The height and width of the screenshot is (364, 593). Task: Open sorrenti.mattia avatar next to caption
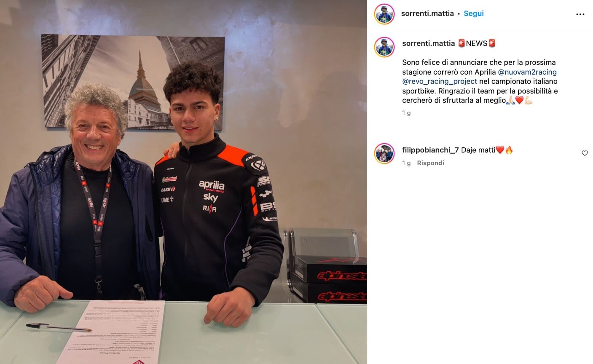[384, 47]
